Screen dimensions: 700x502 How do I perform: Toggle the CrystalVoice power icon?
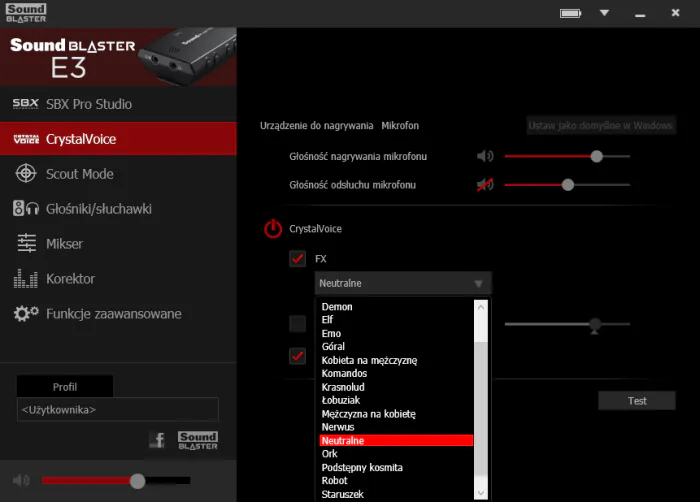pos(273,229)
